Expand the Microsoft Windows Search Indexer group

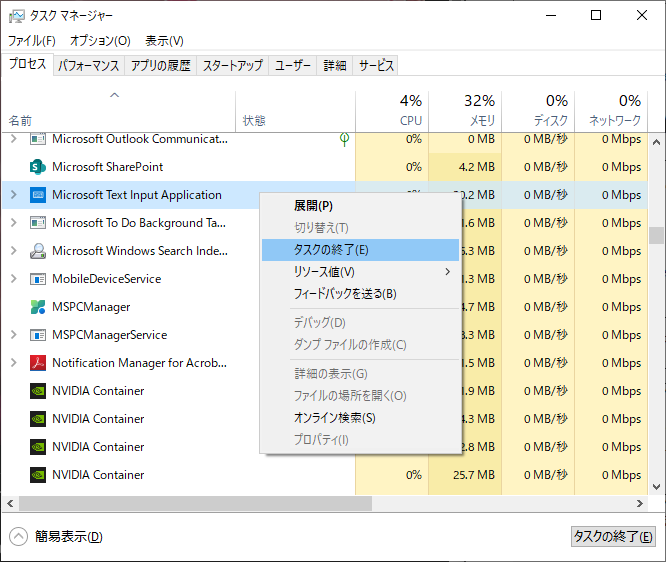tap(14, 251)
